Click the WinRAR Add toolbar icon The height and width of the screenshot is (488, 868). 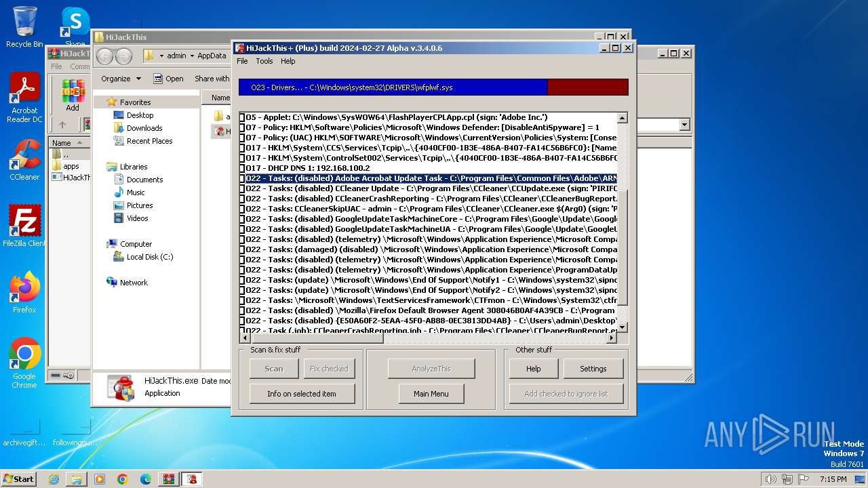click(73, 95)
